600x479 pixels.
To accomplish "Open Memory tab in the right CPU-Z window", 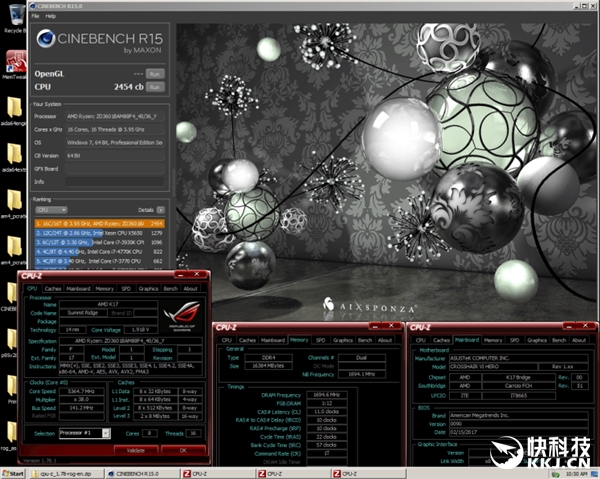I will (493, 340).
